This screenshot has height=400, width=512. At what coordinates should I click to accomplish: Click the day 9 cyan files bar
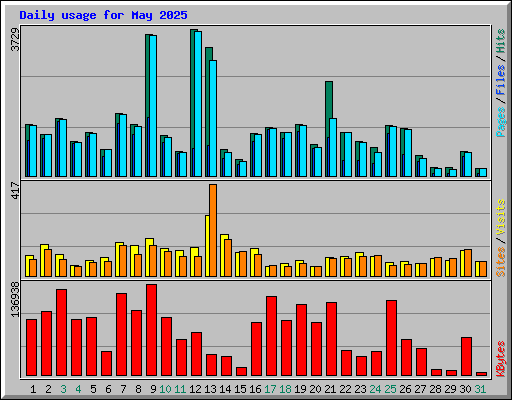[x=153, y=106]
